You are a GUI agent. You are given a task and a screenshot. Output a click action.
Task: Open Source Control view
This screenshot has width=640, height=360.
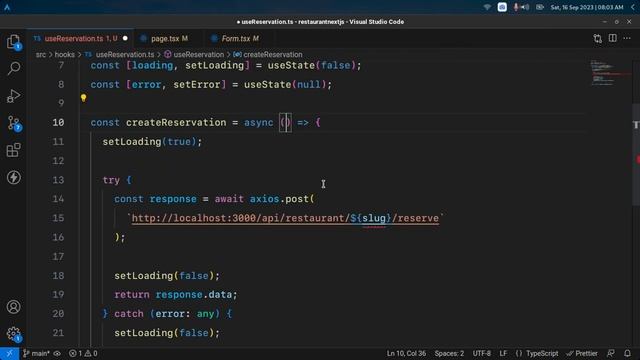click(14, 123)
